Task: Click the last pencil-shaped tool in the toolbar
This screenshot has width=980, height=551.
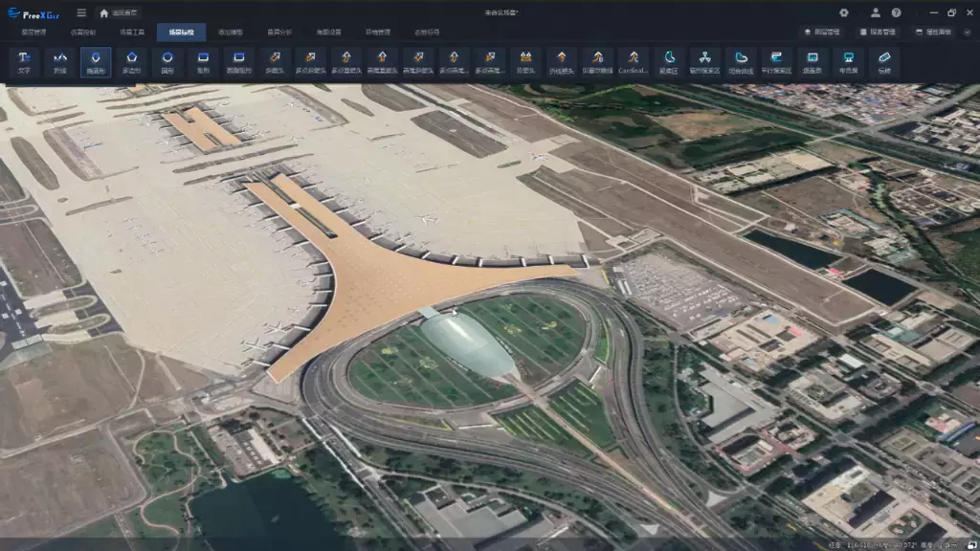Action: click(883, 61)
